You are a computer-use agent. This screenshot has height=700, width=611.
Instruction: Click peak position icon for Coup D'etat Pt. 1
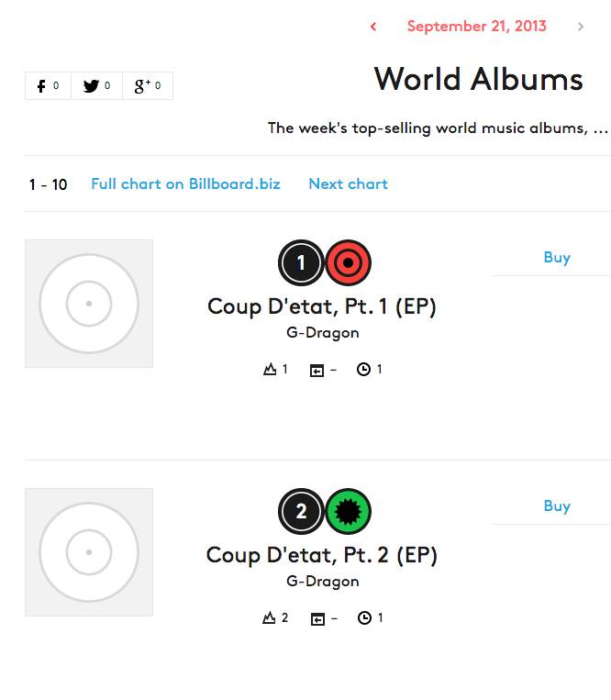(270, 369)
